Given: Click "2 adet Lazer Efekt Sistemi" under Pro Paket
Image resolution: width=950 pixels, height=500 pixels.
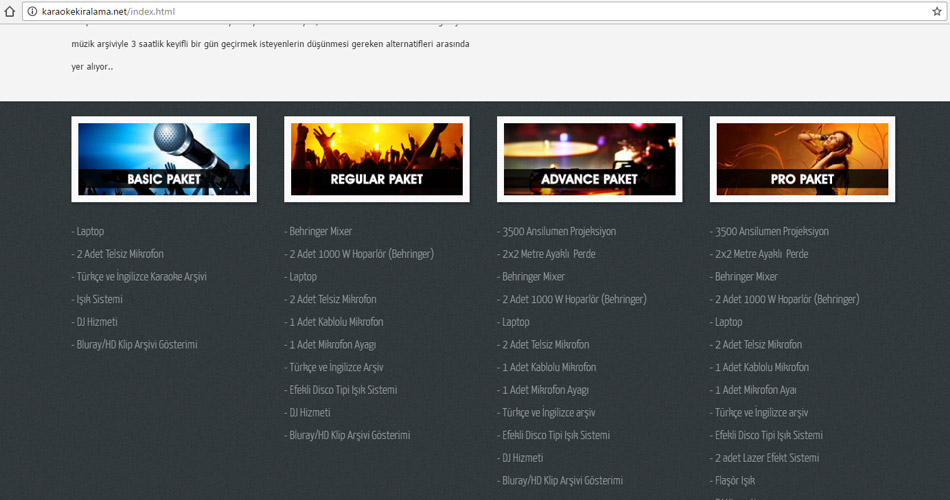Looking at the screenshot, I should pos(765,458).
